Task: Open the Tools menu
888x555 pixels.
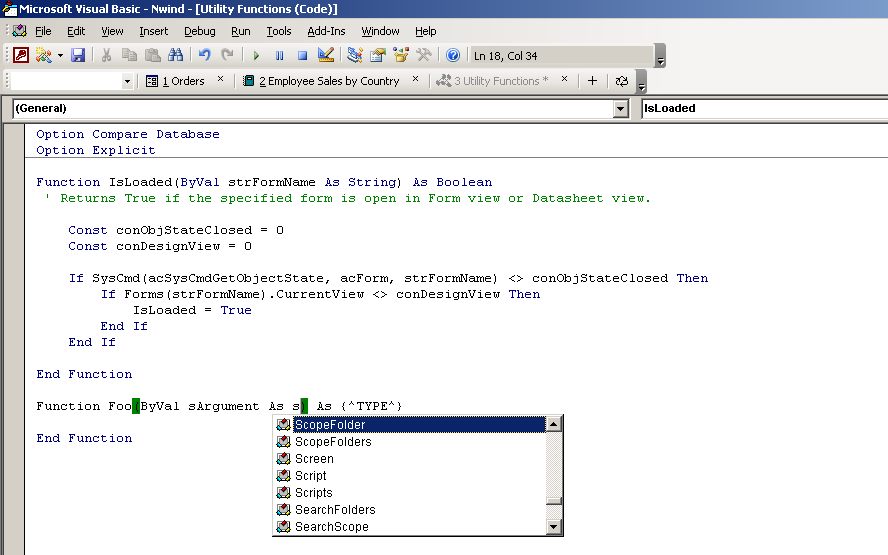Action: (279, 31)
